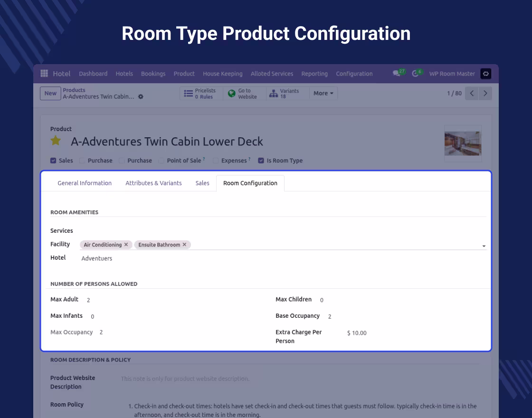Click the Max Children value field
The height and width of the screenshot is (418, 532).
(322, 300)
